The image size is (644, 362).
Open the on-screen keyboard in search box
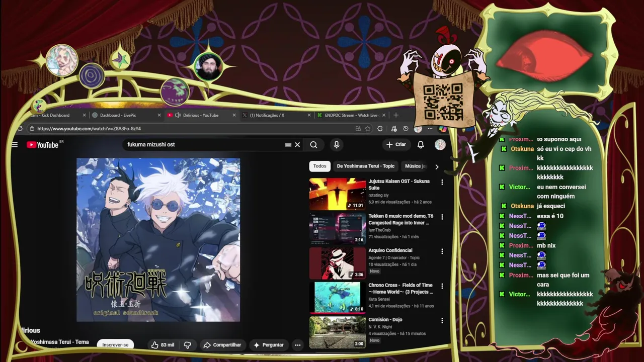288,145
